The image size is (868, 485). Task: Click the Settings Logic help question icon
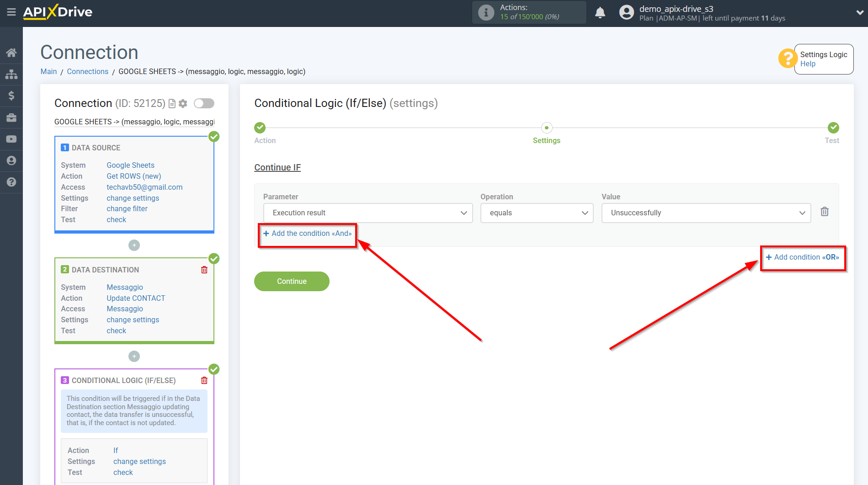pos(788,59)
